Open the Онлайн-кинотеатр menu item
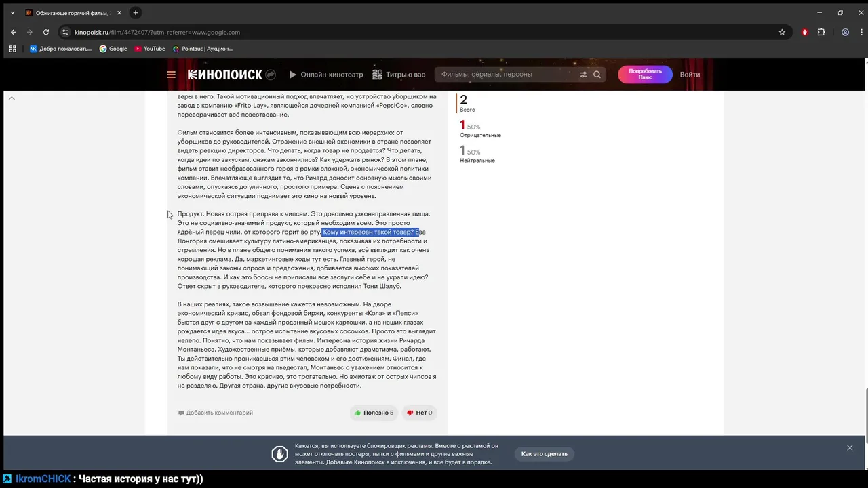868x488 pixels. pos(325,75)
